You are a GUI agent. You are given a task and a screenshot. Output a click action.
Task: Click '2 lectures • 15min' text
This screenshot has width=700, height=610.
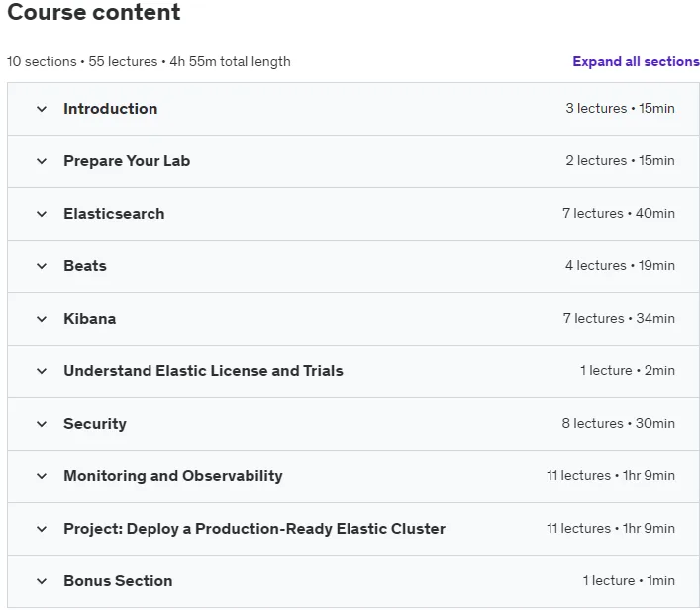pos(620,160)
